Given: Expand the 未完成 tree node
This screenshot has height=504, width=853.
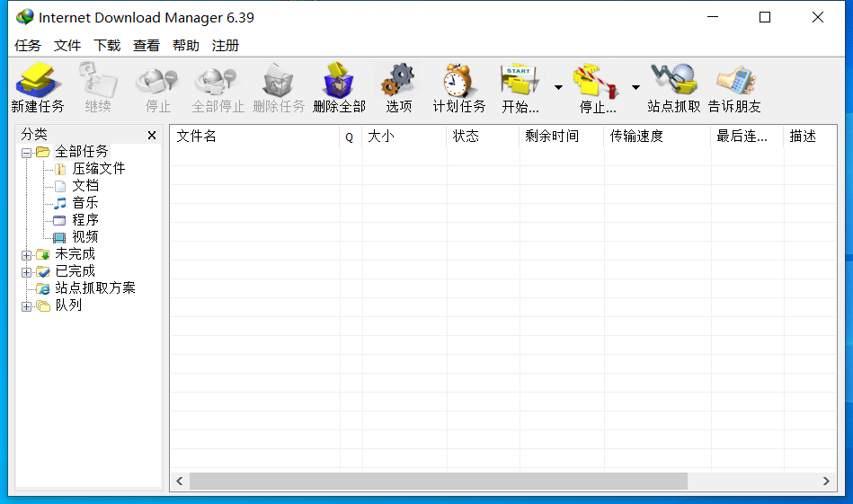Looking at the screenshot, I should click(x=26, y=255).
